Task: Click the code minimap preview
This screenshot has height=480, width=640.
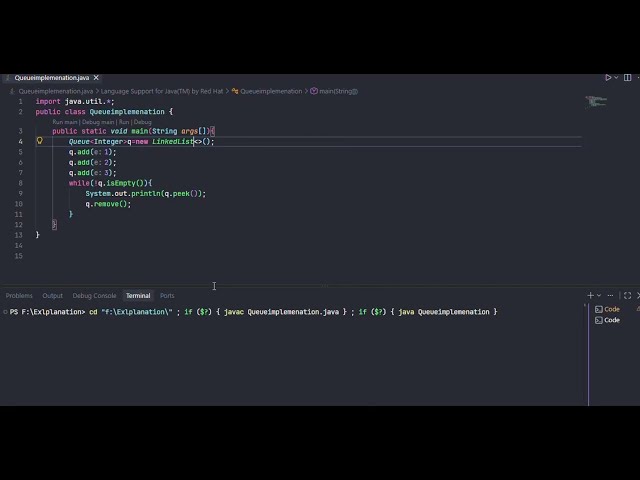Action: 596,101
